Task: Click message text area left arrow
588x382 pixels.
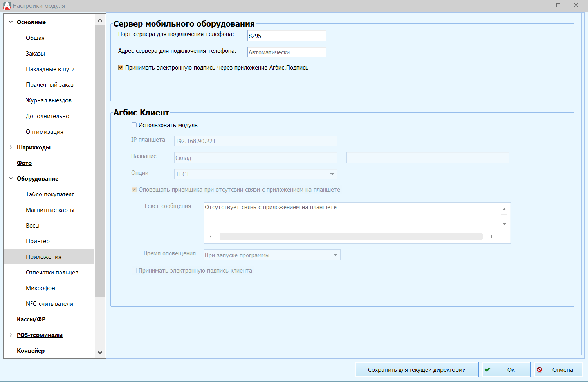Action: 211,237
